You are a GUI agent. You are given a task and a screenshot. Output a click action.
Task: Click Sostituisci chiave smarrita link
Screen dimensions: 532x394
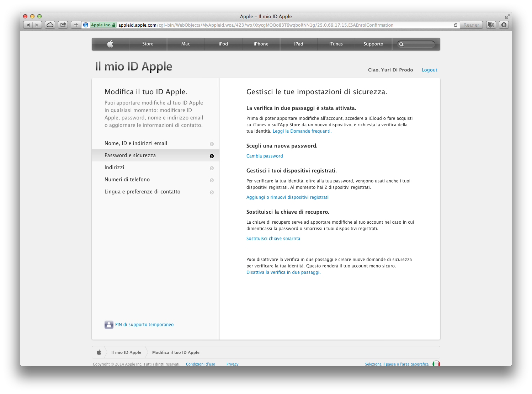[273, 239]
